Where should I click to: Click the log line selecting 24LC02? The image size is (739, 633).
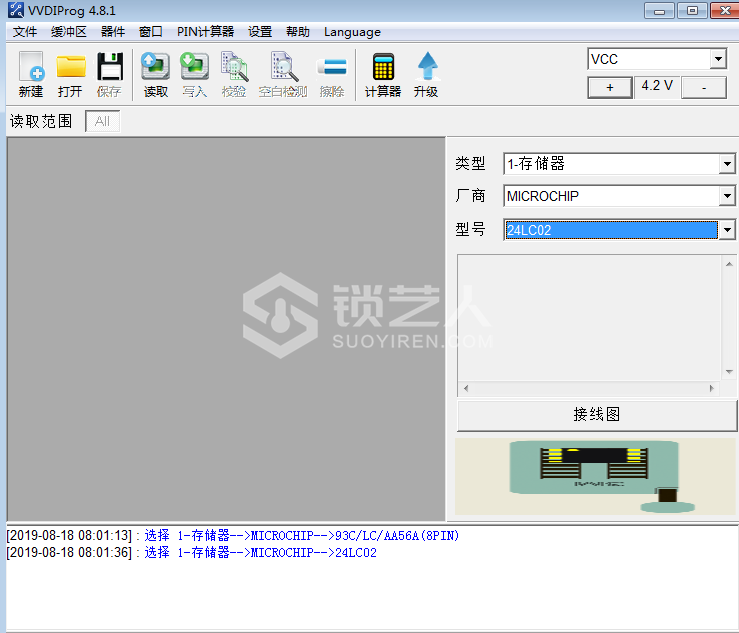click(192, 552)
